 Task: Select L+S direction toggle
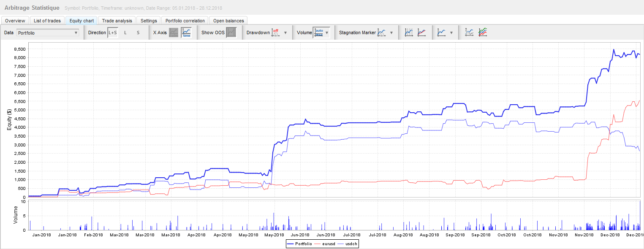[x=113, y=32]
